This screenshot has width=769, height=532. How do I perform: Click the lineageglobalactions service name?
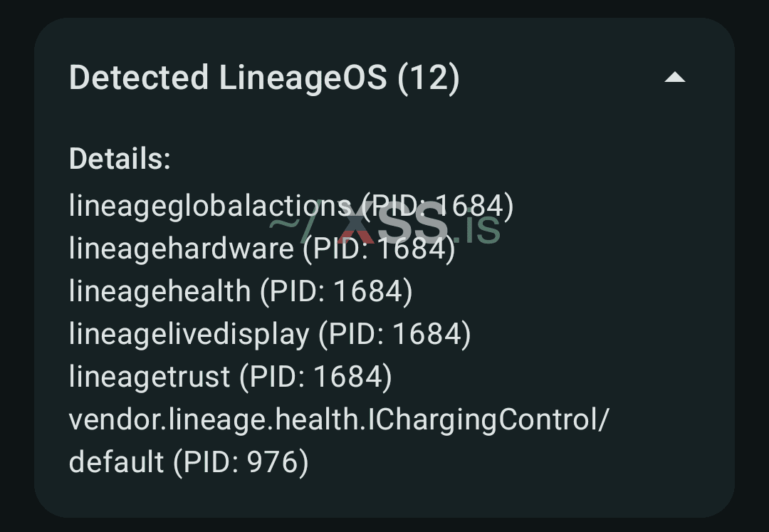pyautogui.click(x=209, y=206)
